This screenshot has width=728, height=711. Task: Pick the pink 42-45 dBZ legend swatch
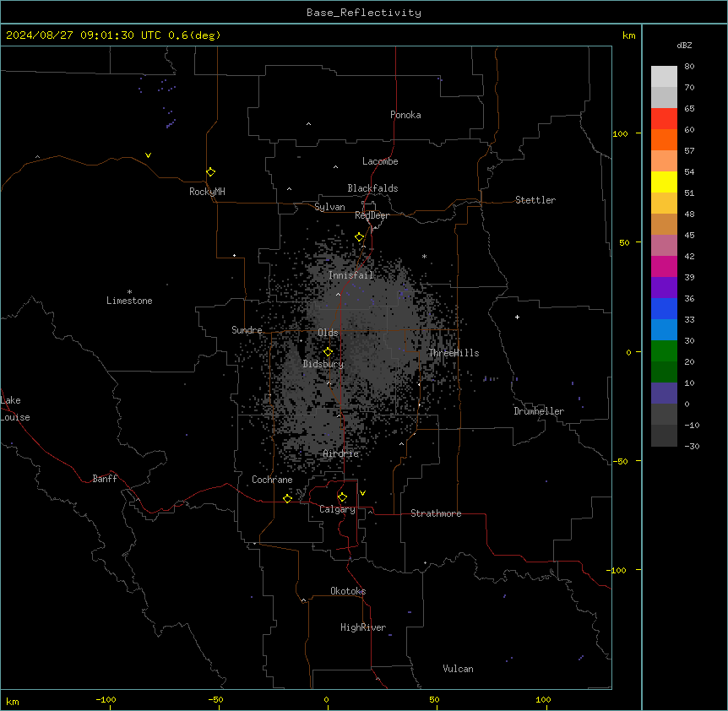664,245
